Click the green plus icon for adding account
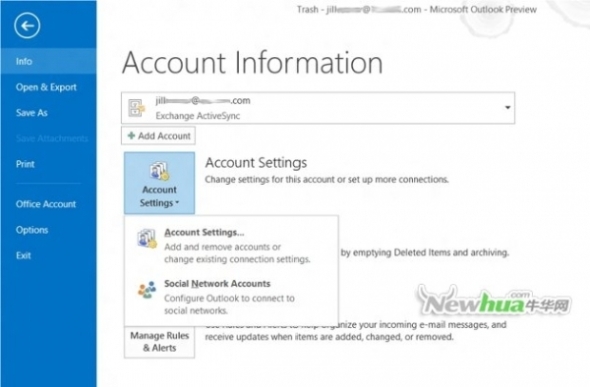590x387 pixels. tap(131, 135)
